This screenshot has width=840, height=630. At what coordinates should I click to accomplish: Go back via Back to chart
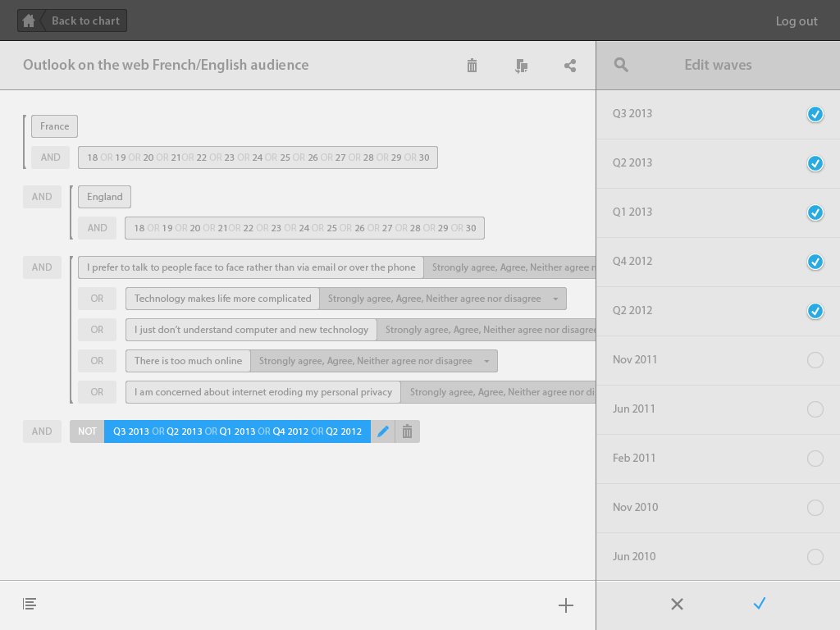pos(85,21)
